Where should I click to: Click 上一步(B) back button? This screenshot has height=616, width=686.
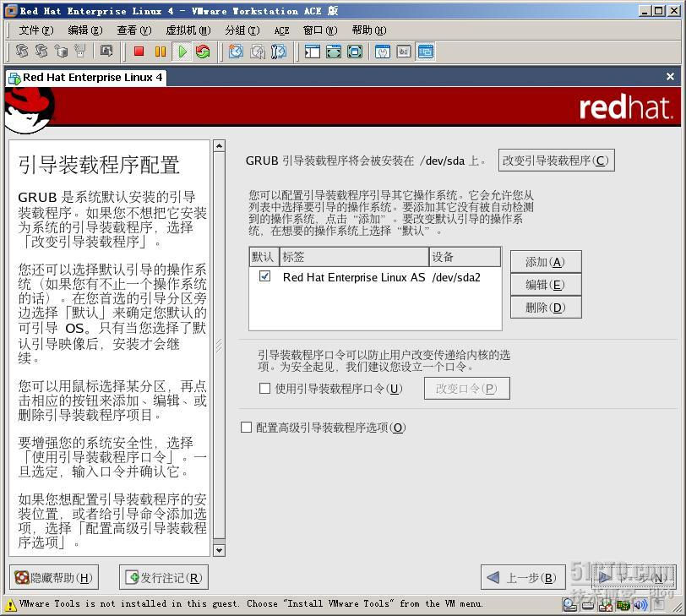522,577
